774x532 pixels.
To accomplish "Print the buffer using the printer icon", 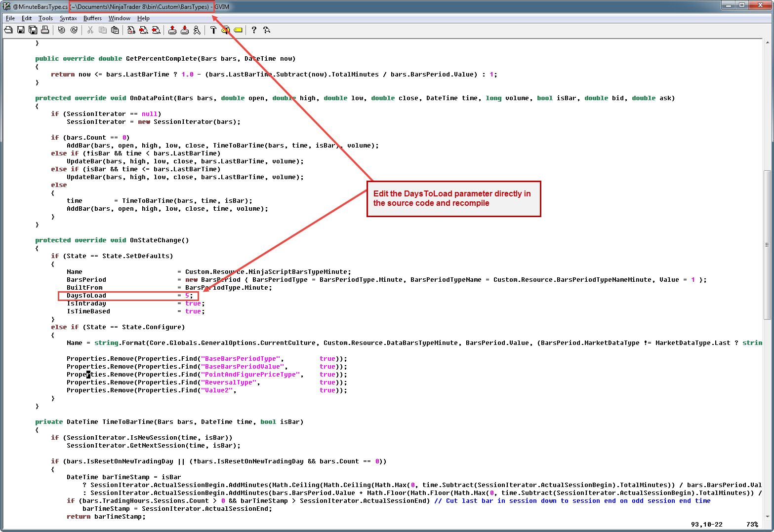I will [45, 30].
